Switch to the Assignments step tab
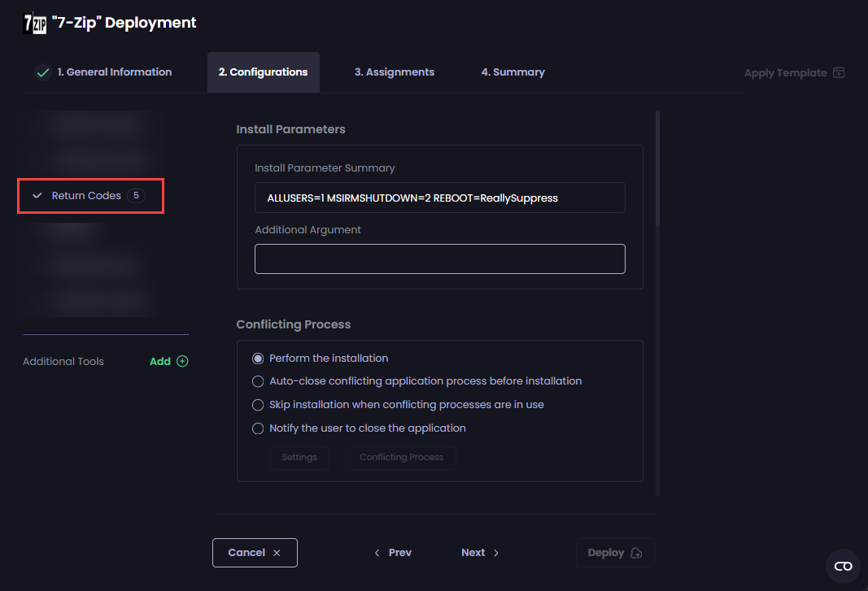 point(395,72)
